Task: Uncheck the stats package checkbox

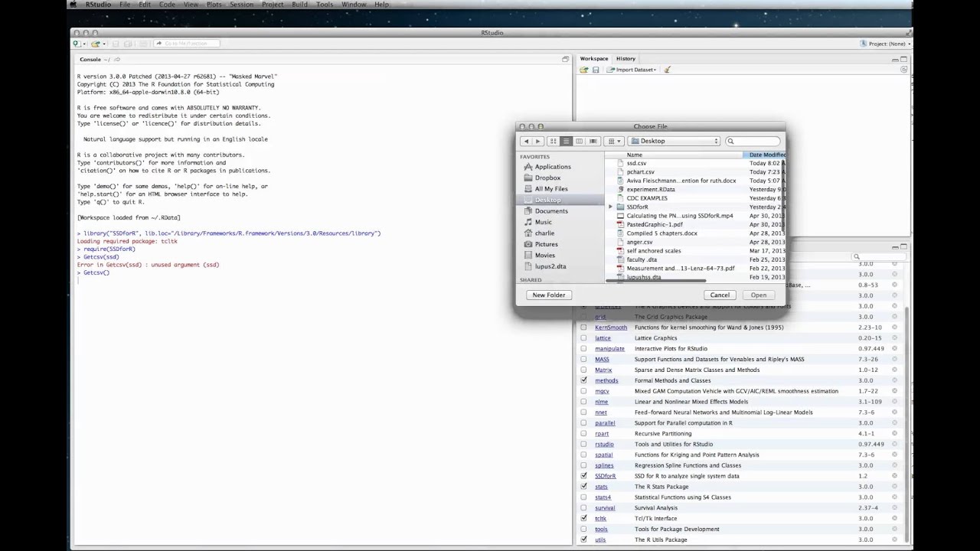Action: coord(583,487)
